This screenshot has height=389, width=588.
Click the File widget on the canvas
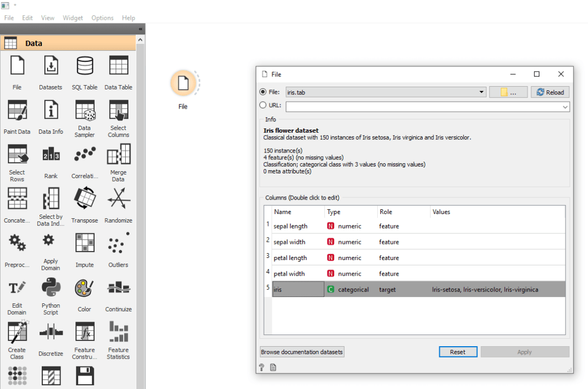click(x=183, y=84)
